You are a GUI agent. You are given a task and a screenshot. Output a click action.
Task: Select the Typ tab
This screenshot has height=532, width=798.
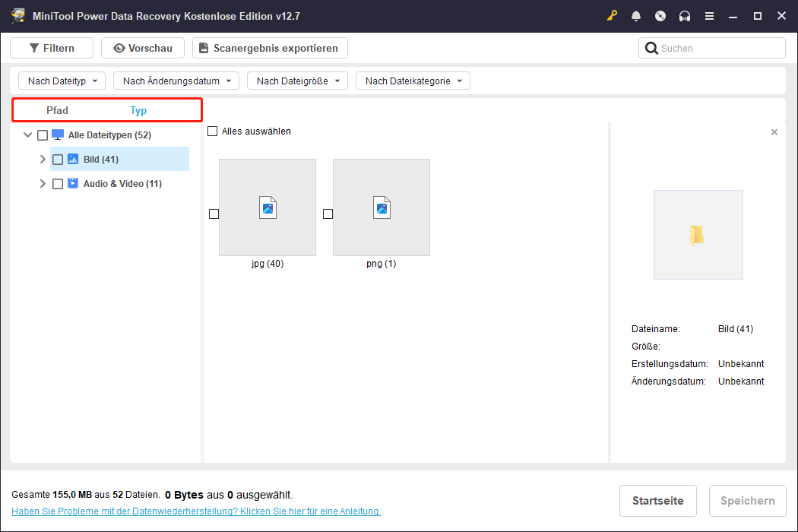click(138, 110)
